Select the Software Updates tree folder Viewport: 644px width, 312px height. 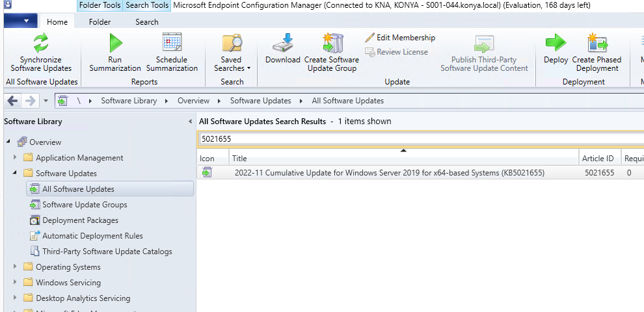pos(66,174)
